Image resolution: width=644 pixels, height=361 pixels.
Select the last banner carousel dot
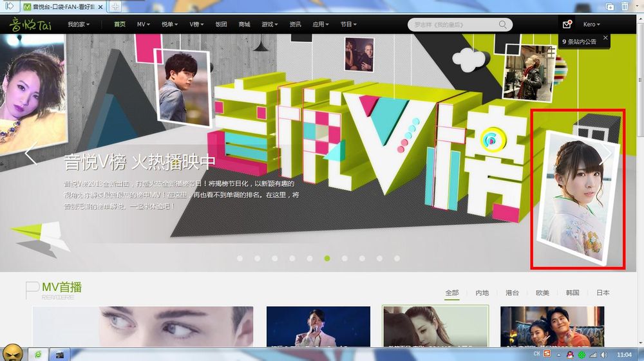coord(397,259)
